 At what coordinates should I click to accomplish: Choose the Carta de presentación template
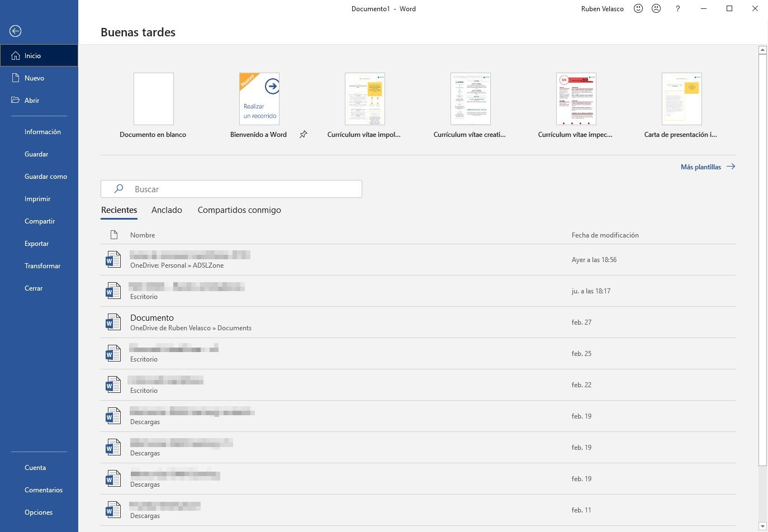[x=681, y=106]
